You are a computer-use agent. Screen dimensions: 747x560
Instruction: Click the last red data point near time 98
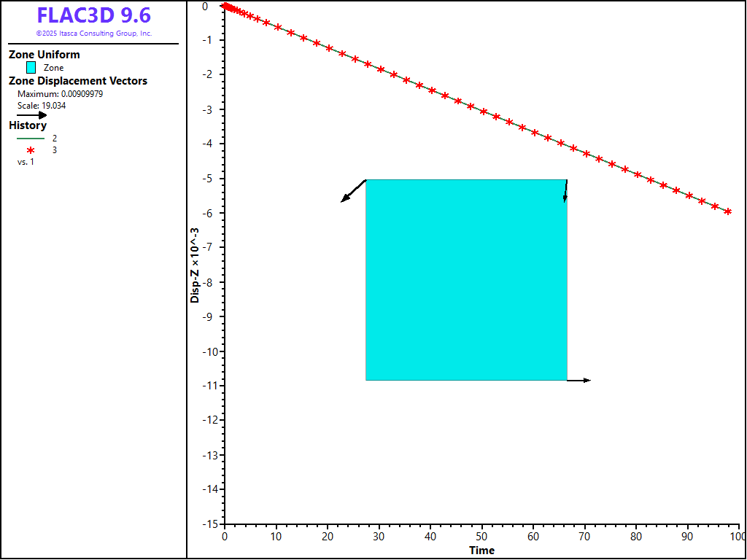point(727,211)
